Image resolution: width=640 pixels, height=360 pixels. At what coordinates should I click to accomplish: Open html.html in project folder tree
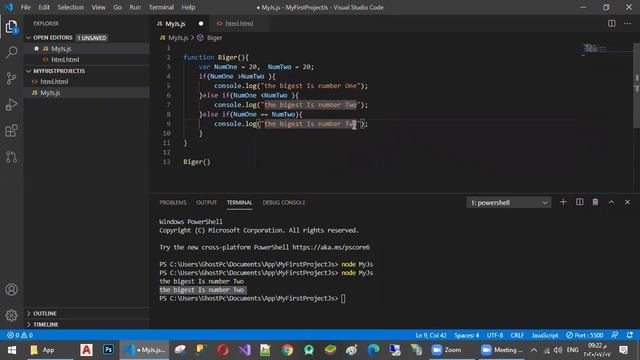pyautogui.click(x=87, y=82)
